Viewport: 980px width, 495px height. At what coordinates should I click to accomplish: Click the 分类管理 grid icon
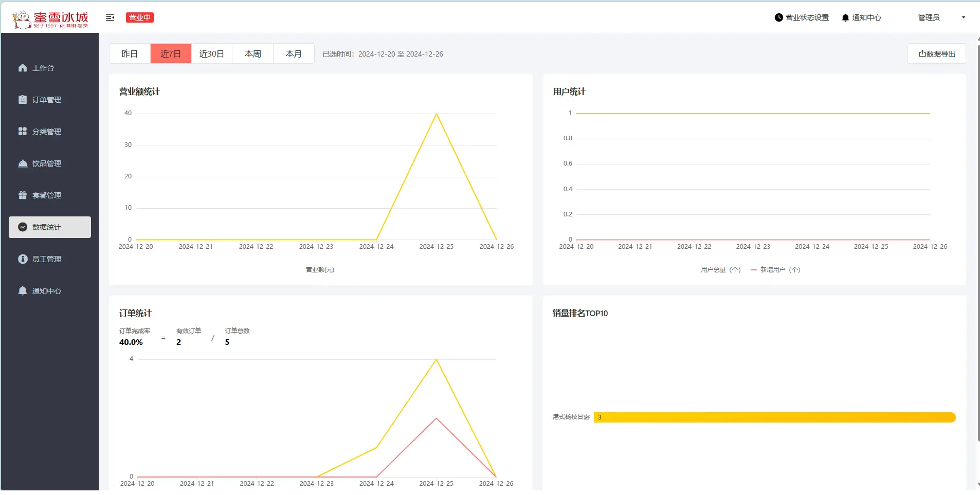click(x=23, y=132)
